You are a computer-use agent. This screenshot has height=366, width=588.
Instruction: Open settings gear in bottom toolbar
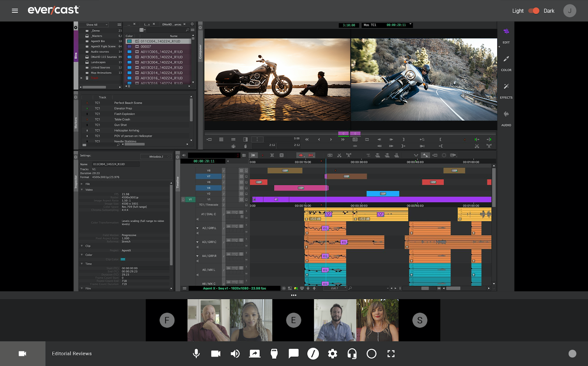tap(333, 353)
